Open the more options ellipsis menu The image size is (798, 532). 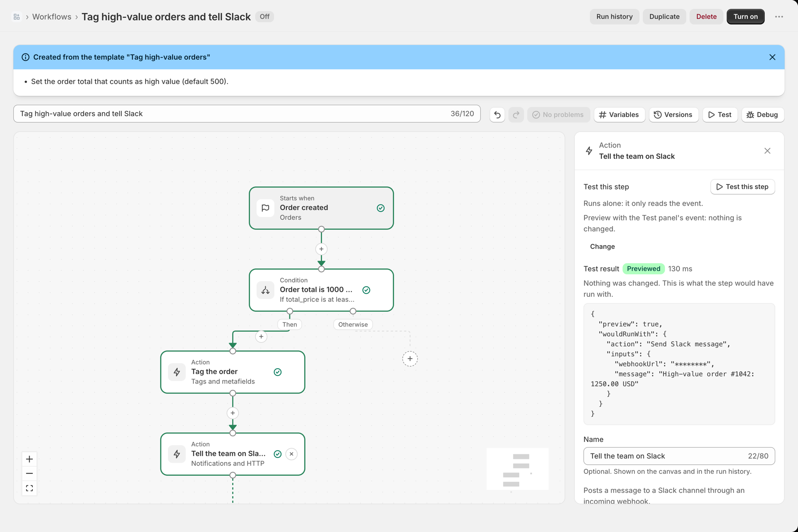coord(779,17)
